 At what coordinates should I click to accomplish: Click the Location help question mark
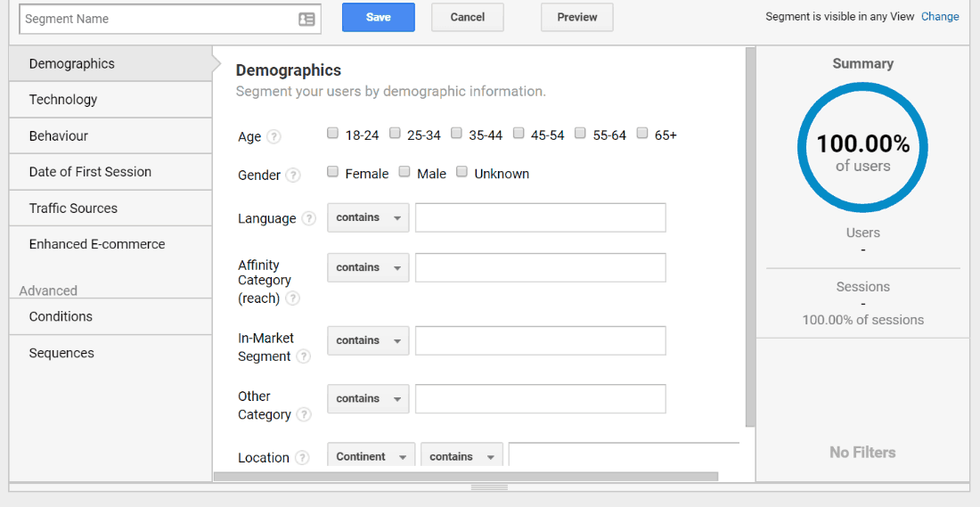(302, 458)
